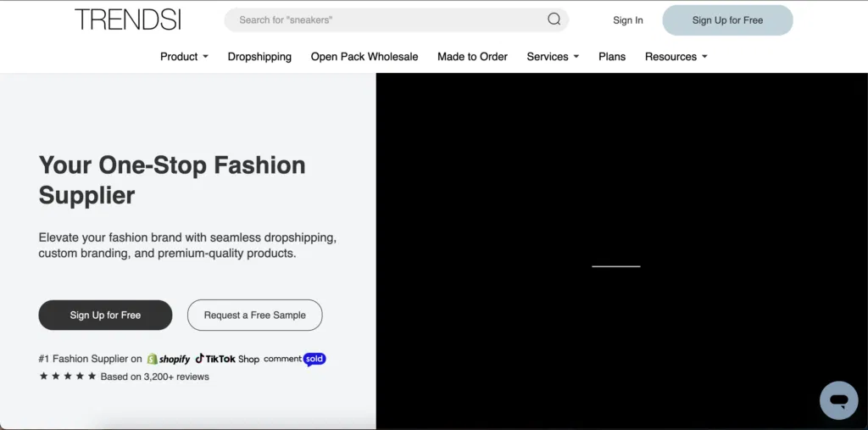The height and width of the screenshot is (430, 868).
Task: Click the black hero video area
Action: pos(621,251)
